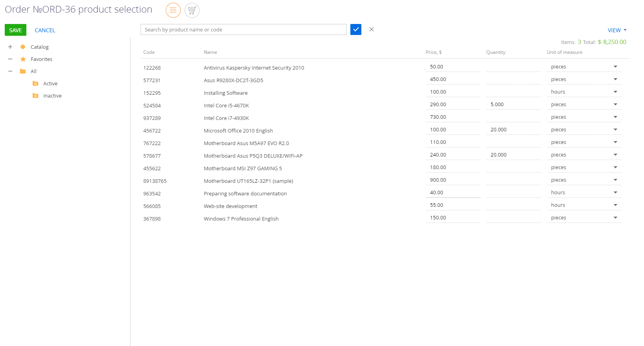Click product name Microsoft Office 2010 English
The width and height of the screenshot is (644, 346).
click(238, 131)
